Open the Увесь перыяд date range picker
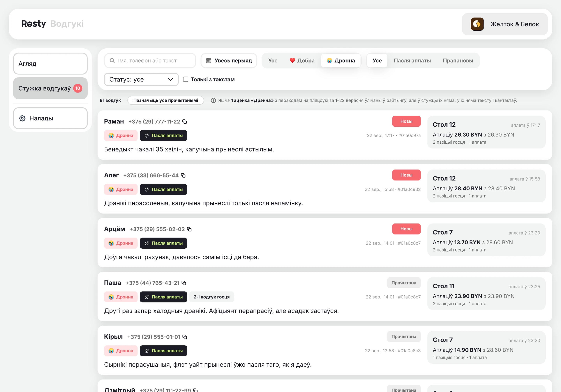Viewport: 561px width, 392px height. coord(229,61)
